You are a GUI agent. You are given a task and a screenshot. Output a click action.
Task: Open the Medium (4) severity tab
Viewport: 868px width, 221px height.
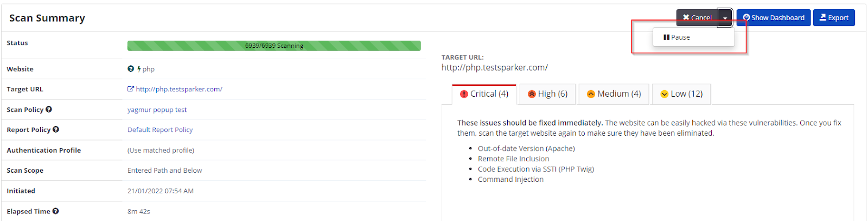pos(614,94)
